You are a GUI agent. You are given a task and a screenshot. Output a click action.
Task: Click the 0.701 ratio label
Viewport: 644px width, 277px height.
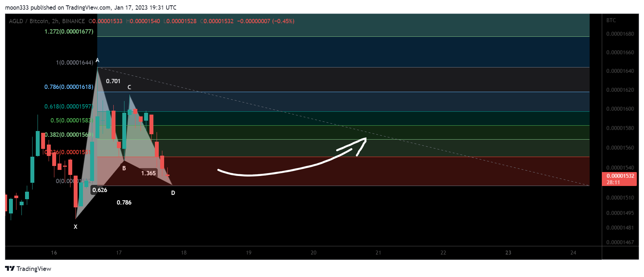click(x=113, y=81)
